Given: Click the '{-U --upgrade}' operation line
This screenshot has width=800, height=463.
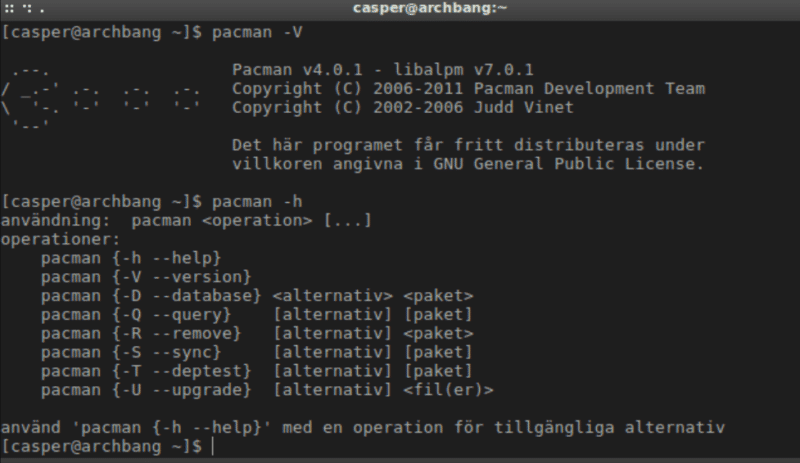Looking at the screenshot, I should pyautogui.click(x=267, y=390).
